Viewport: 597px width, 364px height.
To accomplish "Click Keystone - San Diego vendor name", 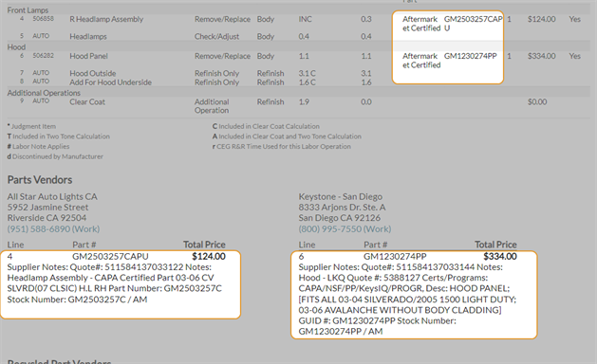I will coord(341,196).
